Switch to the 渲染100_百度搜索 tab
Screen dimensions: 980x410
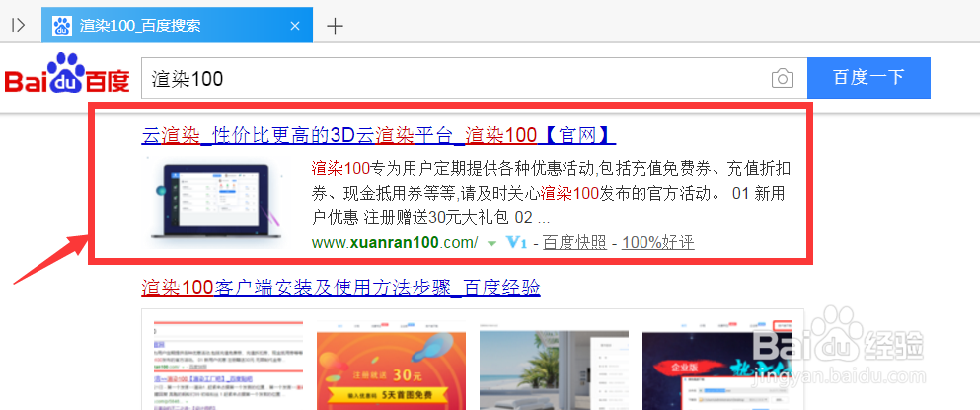(177, 26)
